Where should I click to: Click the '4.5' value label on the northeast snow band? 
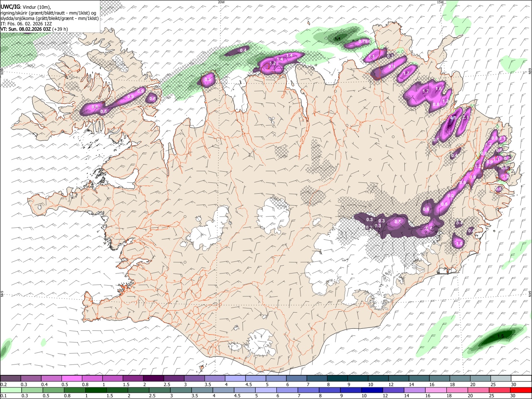point(453,118)
